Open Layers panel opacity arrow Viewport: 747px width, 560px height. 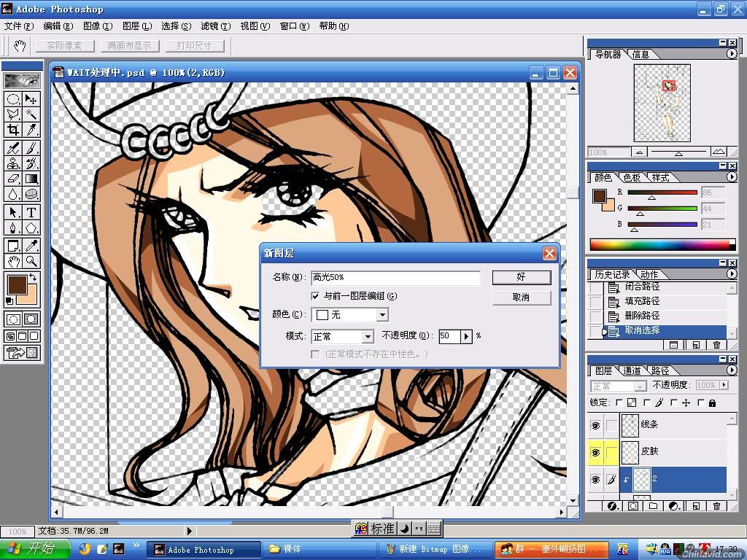[724, 385]
